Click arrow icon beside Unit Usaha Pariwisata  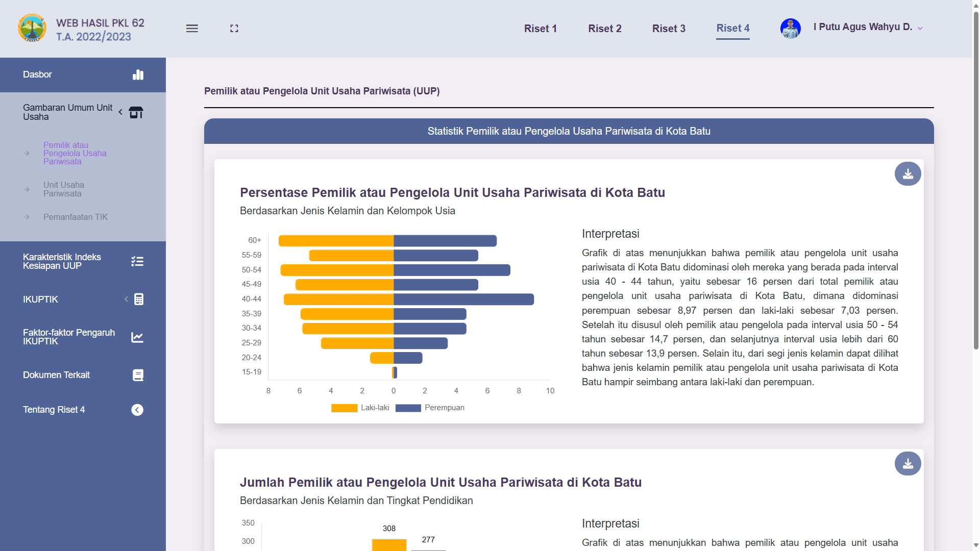click(27, 189)
